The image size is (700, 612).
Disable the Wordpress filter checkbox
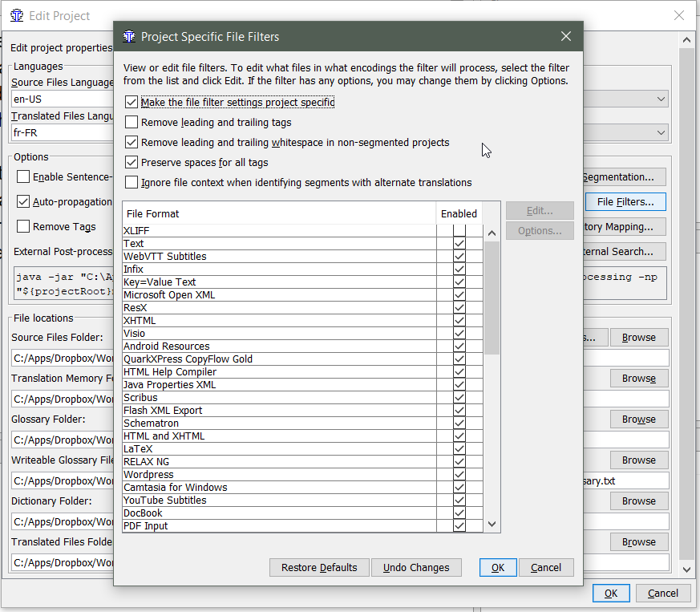[459, 474]
